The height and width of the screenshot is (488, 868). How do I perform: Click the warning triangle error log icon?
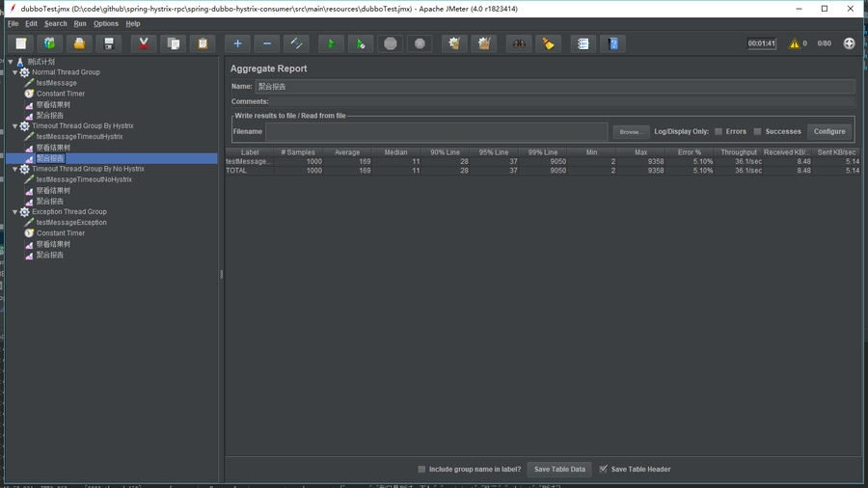coord(795,43)
